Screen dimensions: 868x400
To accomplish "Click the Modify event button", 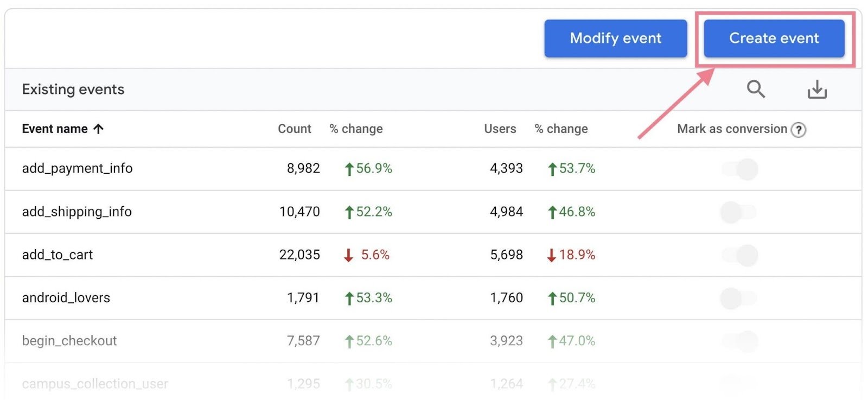I will [615, 38].
